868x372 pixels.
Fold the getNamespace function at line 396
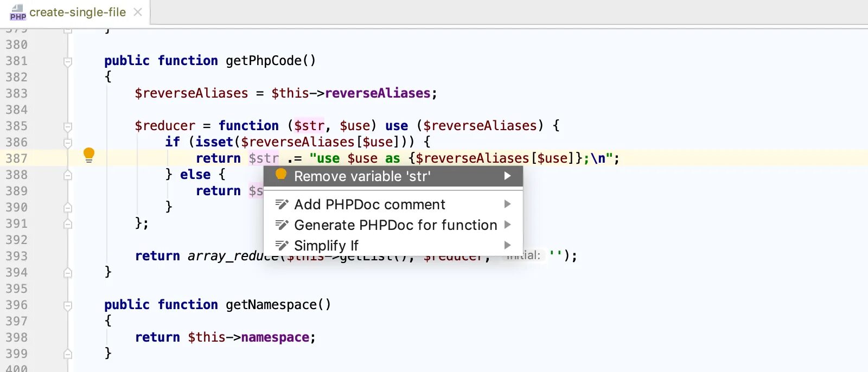click(68, 305)
